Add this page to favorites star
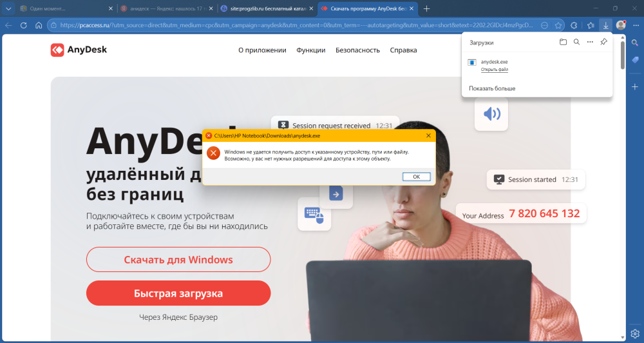Image resolution: width=644 pixels, height=343 pixels. tap(558, 25)
